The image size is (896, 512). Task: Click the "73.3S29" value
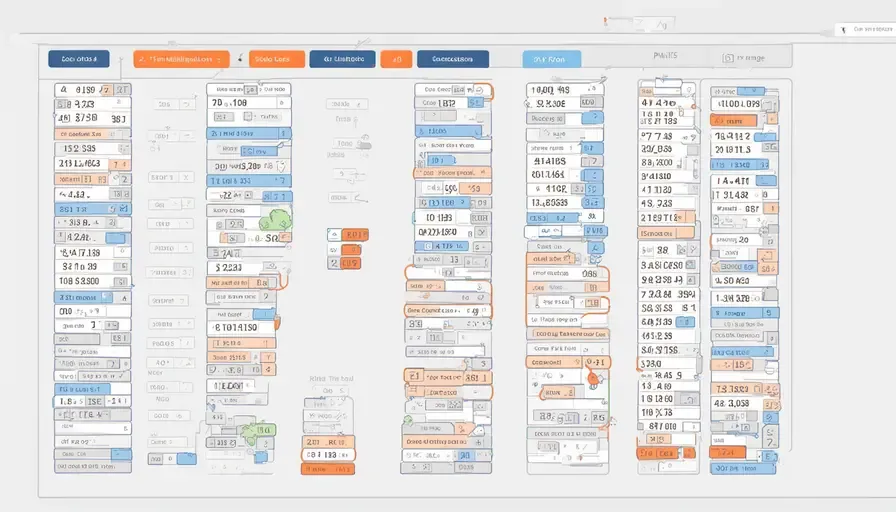(x=733, y=389)
